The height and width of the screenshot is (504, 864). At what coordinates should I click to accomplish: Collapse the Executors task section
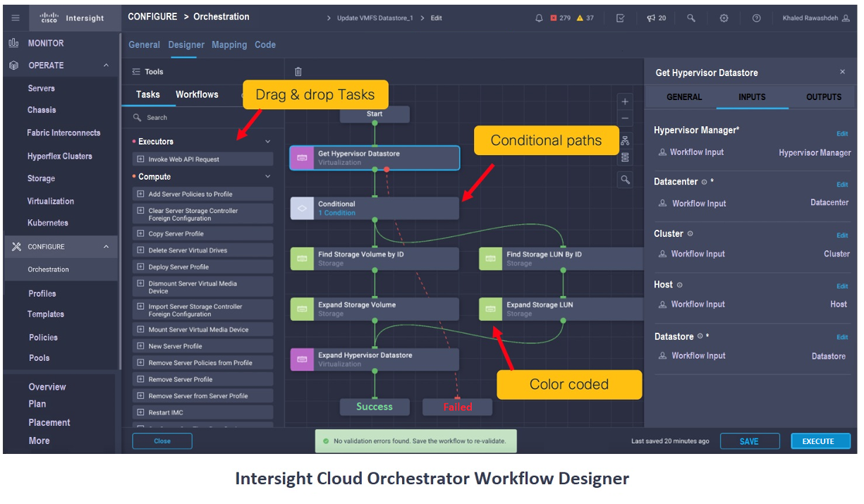coord(267,142)
